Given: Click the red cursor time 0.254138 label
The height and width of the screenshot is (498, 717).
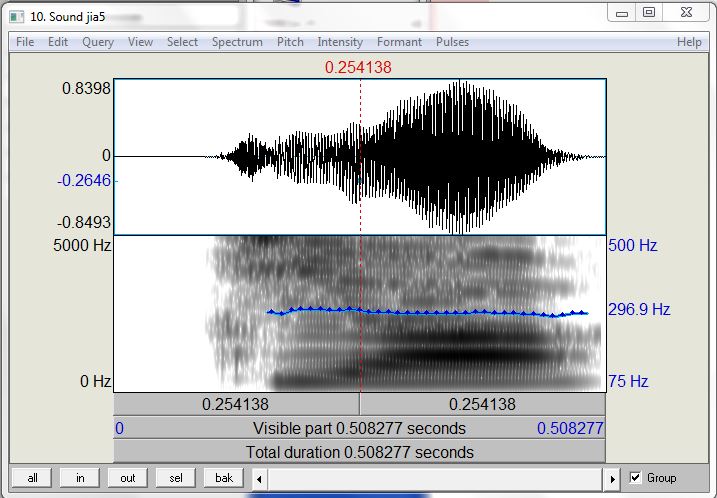Looking at the screenshot, I should point(358,67).
